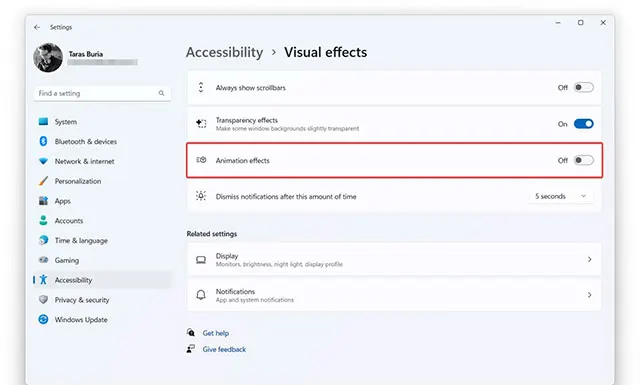640x385 pixels.
Task: Click the Notifications bell icon
Action: coord(201,295)
